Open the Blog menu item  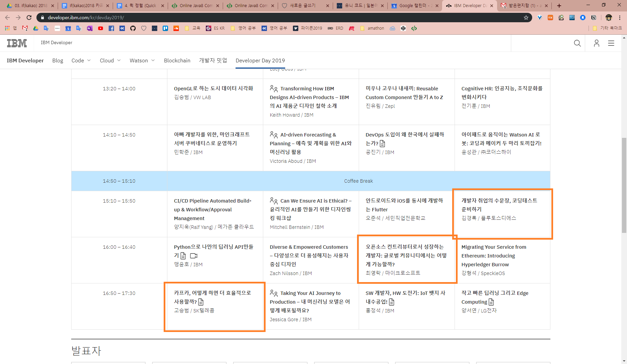tap(58, 60)
